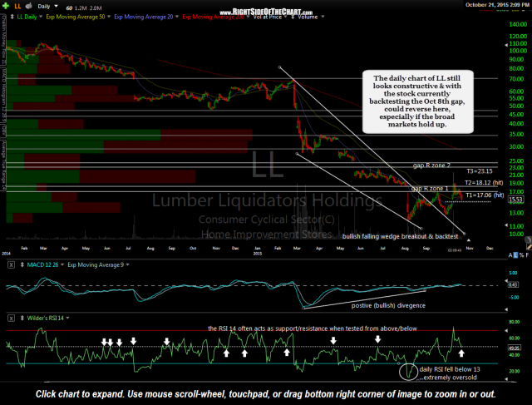Select the A (arithmetic) scale toggle

(510, 255)
